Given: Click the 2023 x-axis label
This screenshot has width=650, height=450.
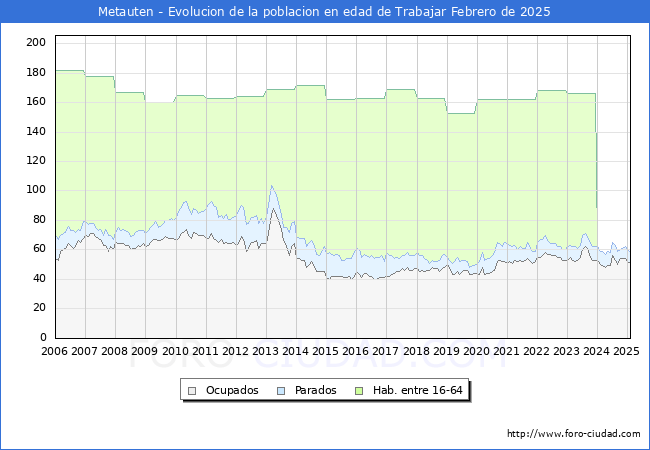Looking at the screenshot, I should (566, 351).
